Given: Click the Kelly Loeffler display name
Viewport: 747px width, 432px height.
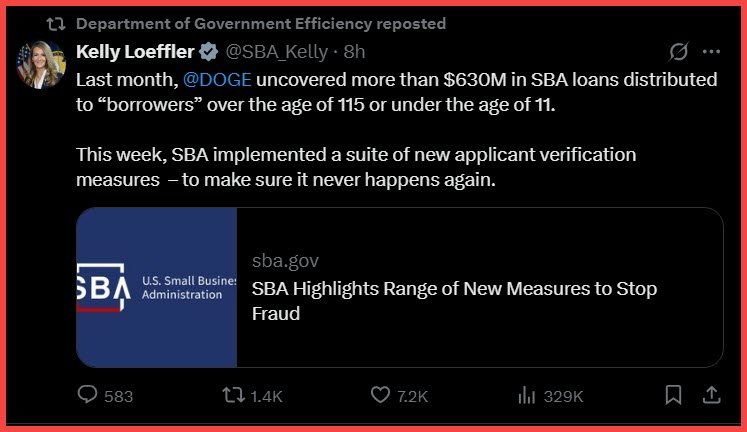Looking at the screenshot, I should (x=136, y=52).
